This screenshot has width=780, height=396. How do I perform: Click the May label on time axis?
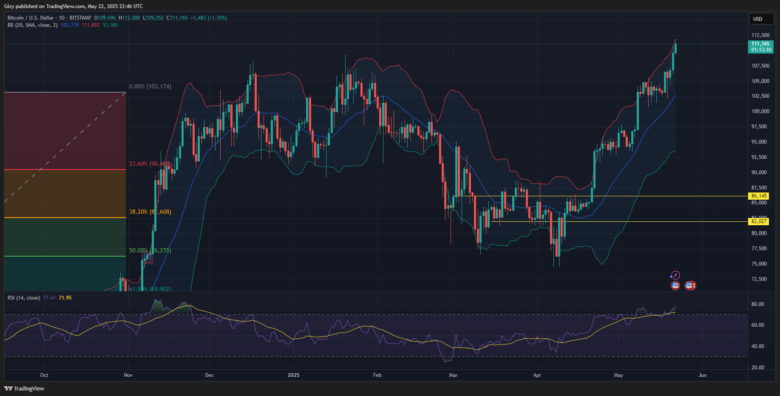618,374
